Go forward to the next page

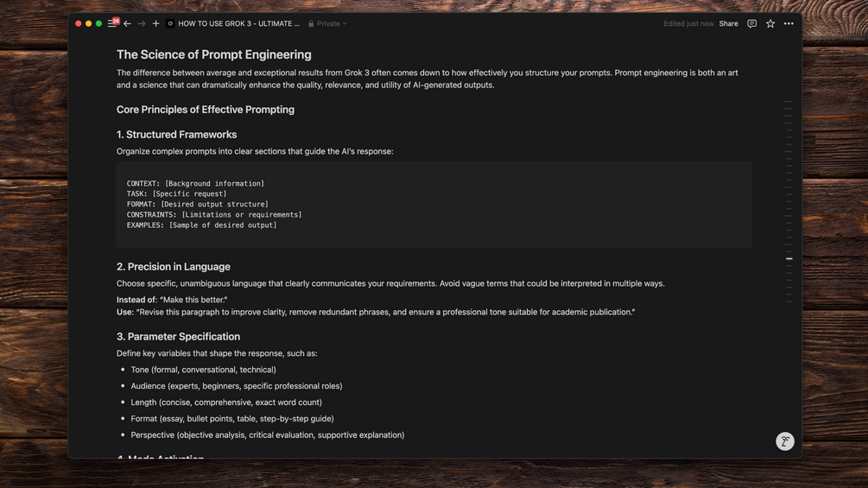click(x=142, y=23)
